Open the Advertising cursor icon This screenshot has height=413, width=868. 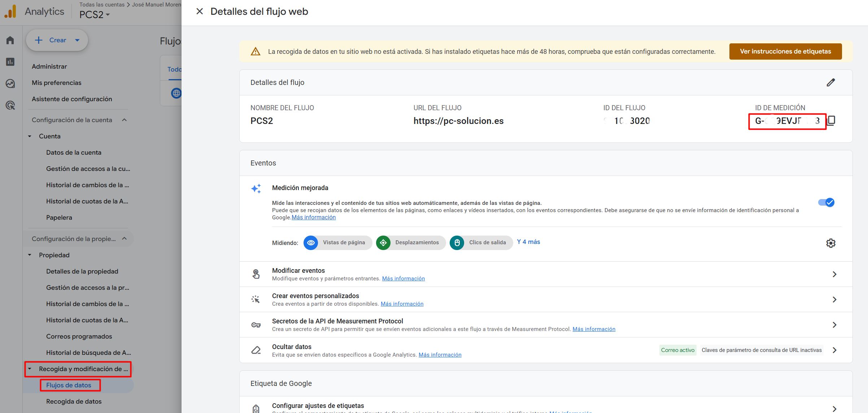[10, 106]
